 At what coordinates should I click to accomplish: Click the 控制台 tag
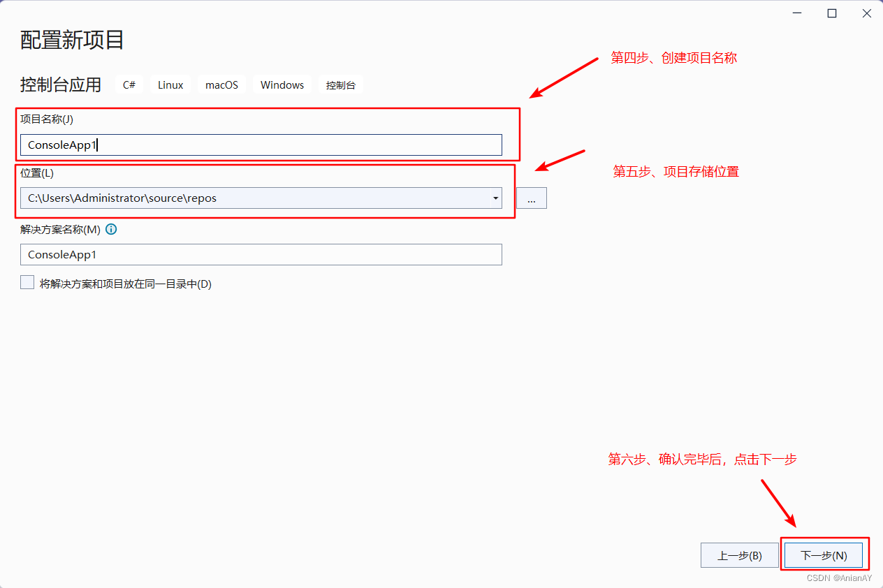pos(341,85)
